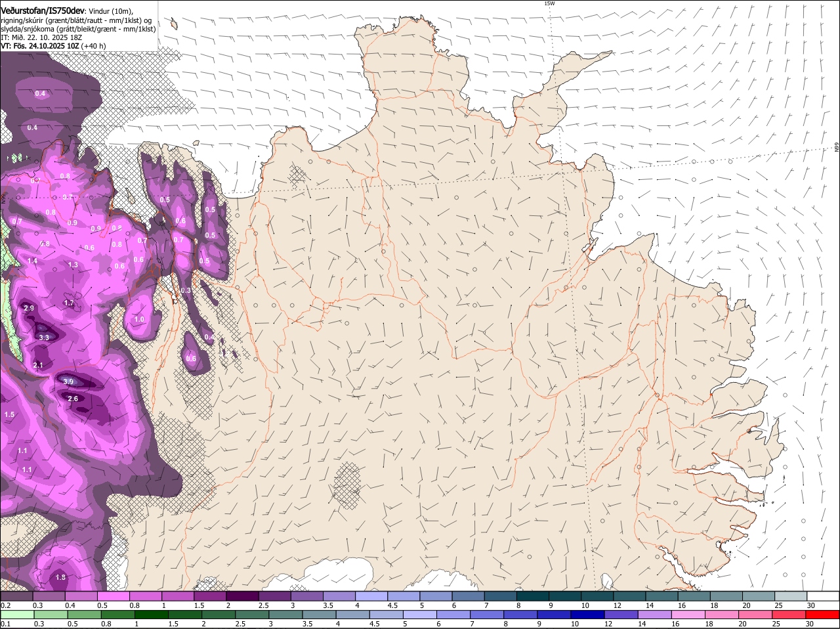Click the 3.9 precipitation value on the map
The width and height of the screenshot is (840, 629).
68,381
